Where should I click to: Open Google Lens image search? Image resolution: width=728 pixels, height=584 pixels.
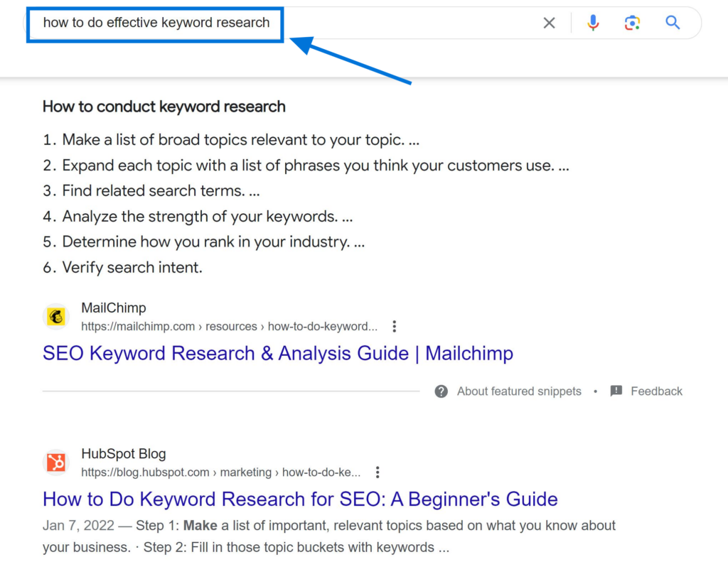pyautogui.click(x=632, y=22)
